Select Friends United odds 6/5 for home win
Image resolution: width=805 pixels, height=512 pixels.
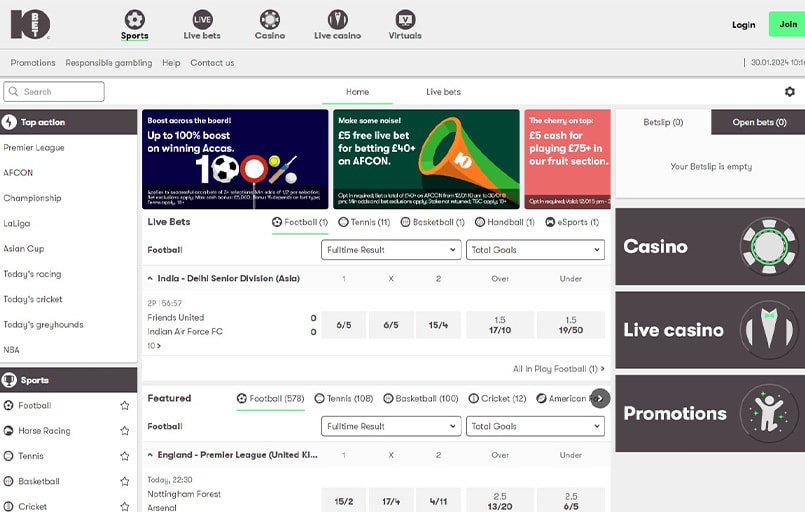pyautogui.click(x=344, y=325)
